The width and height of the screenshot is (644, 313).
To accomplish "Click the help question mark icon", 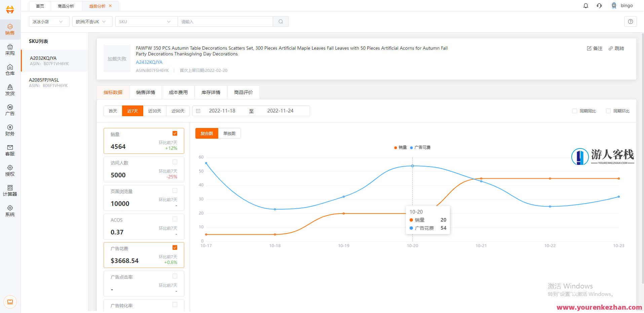I will [630, 21].
